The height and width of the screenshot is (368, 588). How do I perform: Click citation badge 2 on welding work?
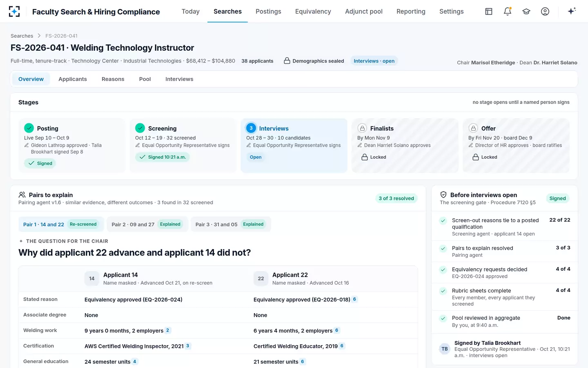[x=168, y=330]
